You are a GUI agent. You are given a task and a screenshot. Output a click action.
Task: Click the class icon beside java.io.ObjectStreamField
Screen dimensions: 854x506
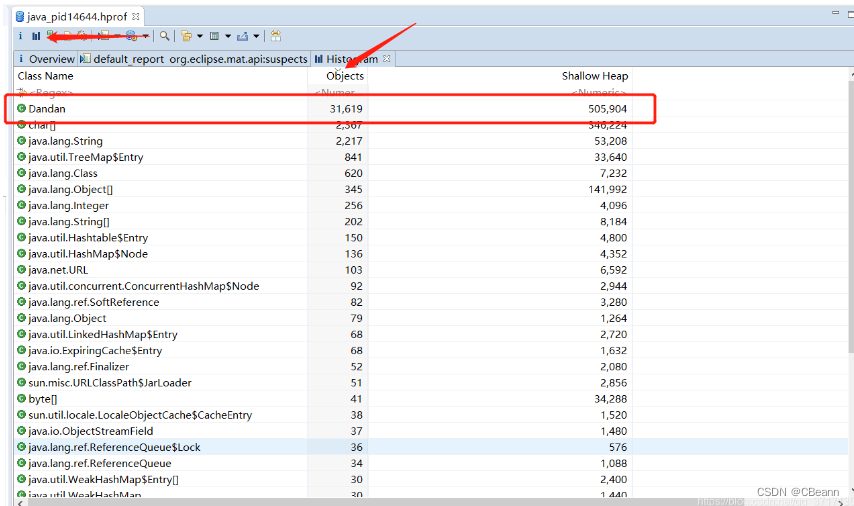[21, 431]
